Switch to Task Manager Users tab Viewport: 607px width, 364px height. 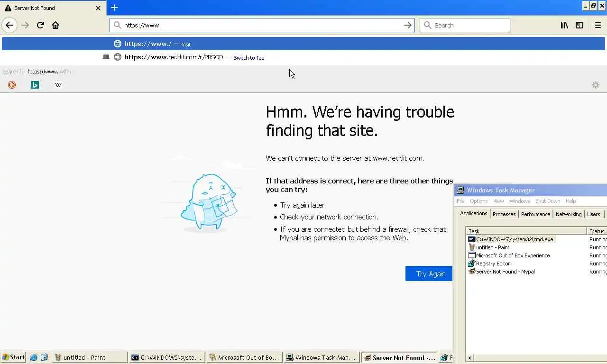pyautogui.click(x=594, y=214)
